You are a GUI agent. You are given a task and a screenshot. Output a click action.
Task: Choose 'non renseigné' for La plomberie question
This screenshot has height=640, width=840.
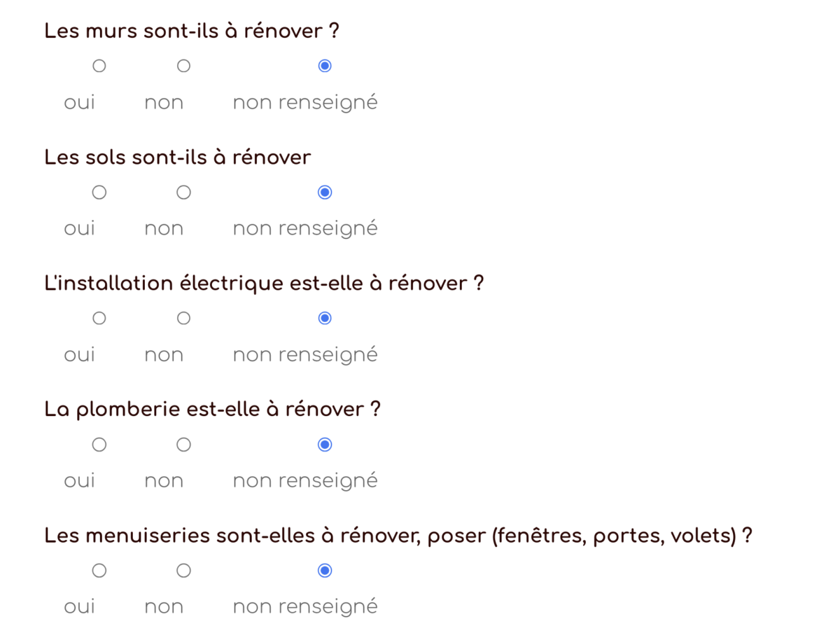(325, 445)
